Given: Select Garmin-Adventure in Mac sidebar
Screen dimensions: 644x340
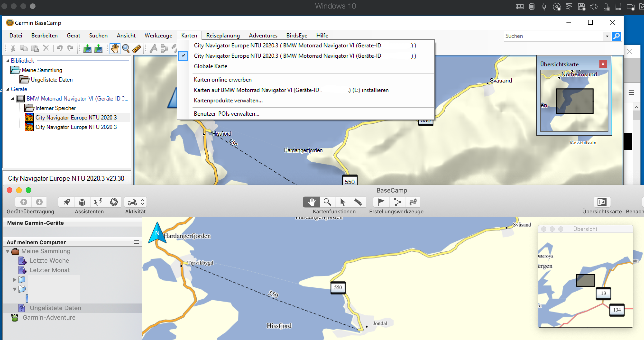Looking at the screenshot, I should pos(49,317).
